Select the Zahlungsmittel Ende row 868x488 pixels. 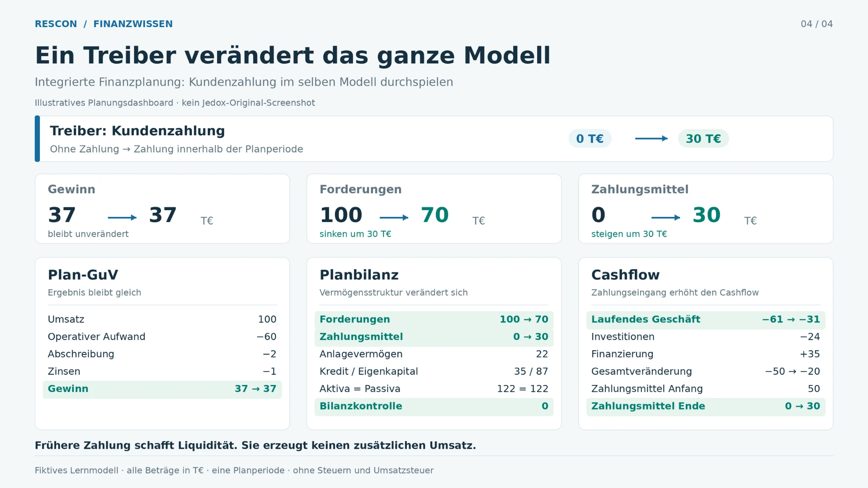click(706, 406)
